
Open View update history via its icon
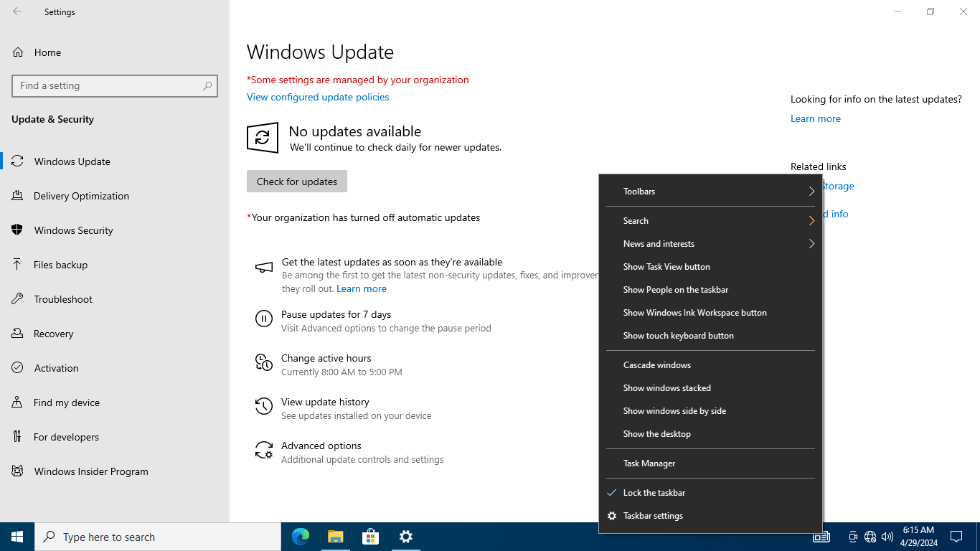point(264,407)
